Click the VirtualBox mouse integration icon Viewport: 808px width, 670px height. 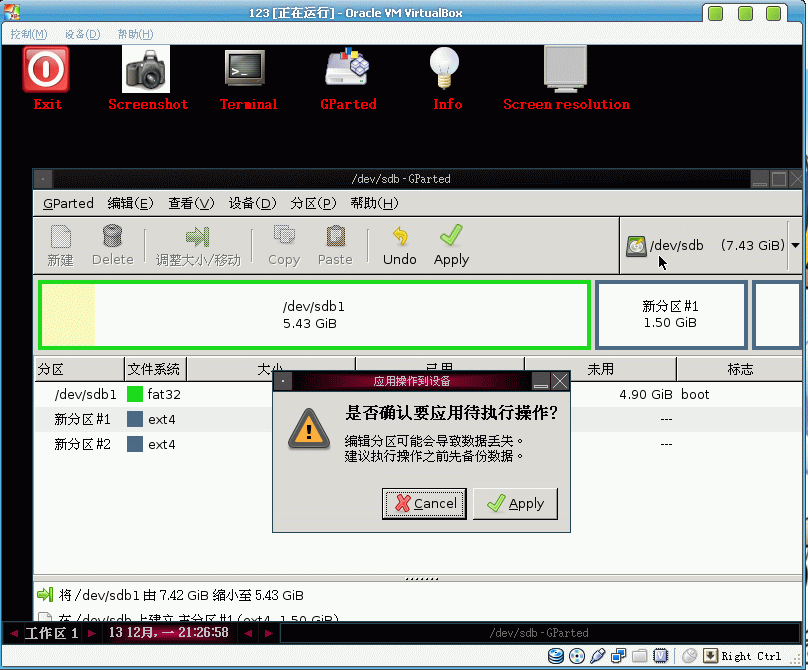(689, 656)
